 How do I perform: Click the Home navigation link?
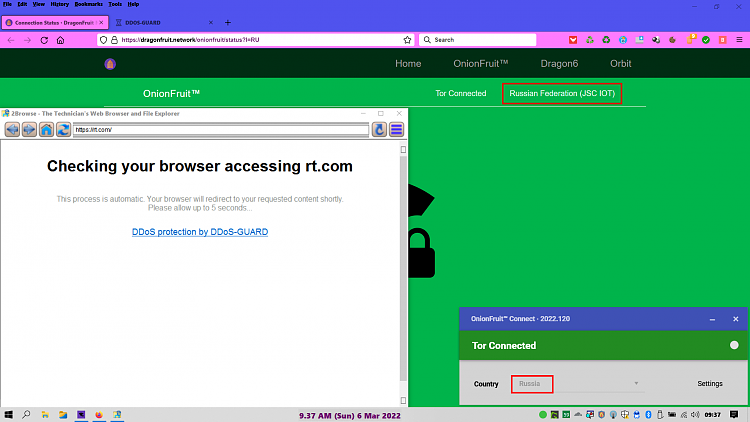click(x=408, y=64)
